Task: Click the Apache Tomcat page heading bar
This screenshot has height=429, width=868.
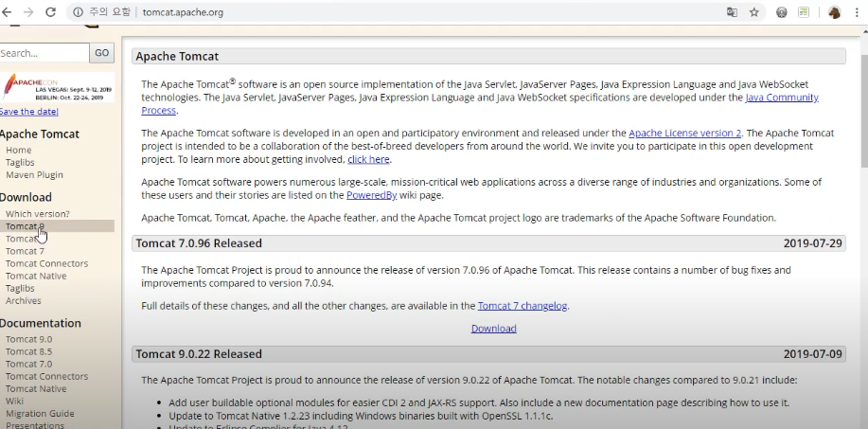Action: pyautogui.click(x=488, y=56)
